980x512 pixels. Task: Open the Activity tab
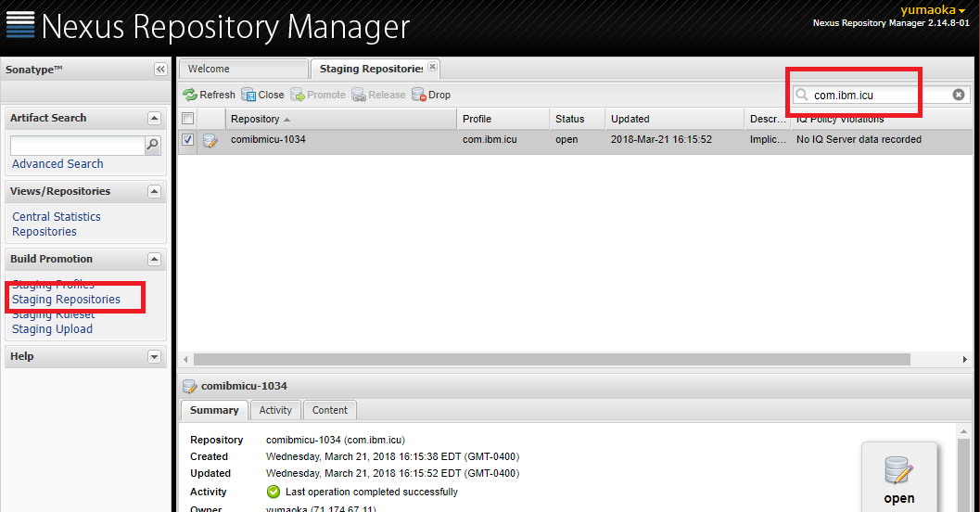coord(275,410)
